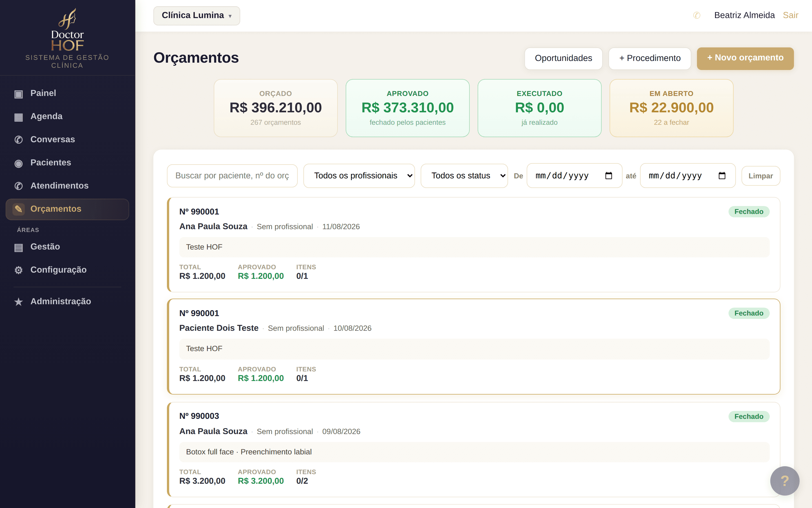Open budget Nº 990003
The height and width of the screenshot is (508, 812).
coord(473,450)
